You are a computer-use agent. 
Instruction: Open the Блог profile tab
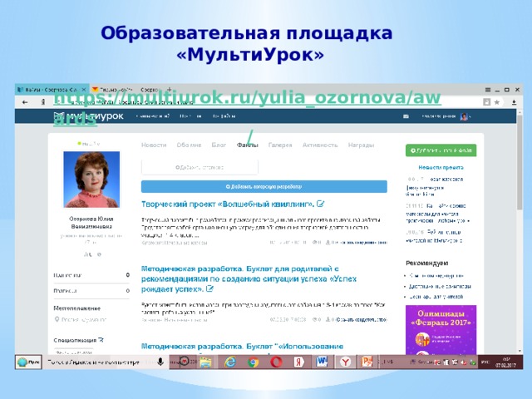(x=219, y=145)
